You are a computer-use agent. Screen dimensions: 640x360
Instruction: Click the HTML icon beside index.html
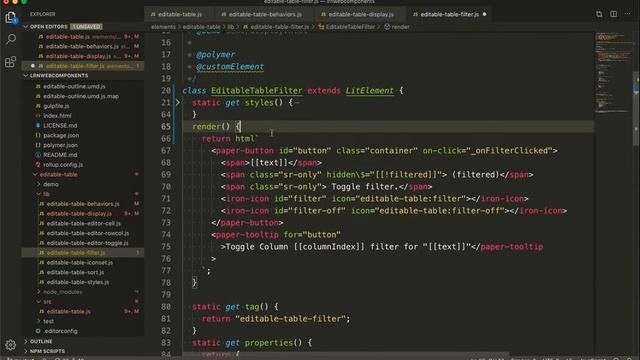click(x=38, y=116)
